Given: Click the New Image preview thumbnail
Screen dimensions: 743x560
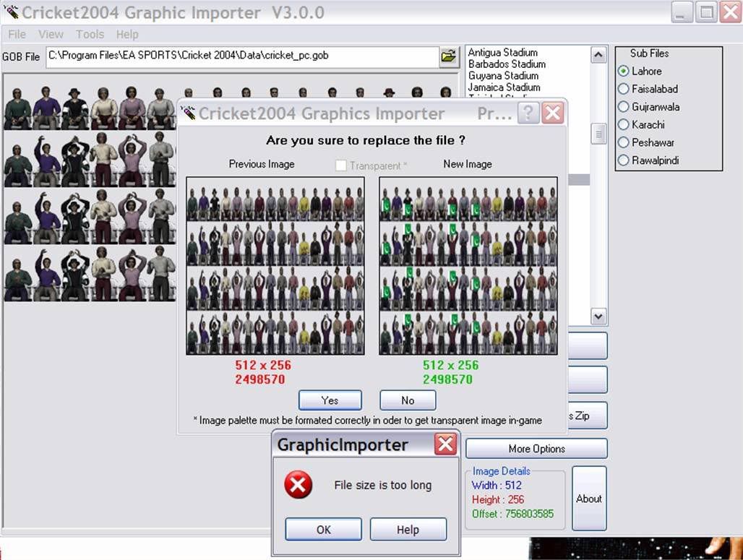Looking at the screenshot, I should (468, 266).
